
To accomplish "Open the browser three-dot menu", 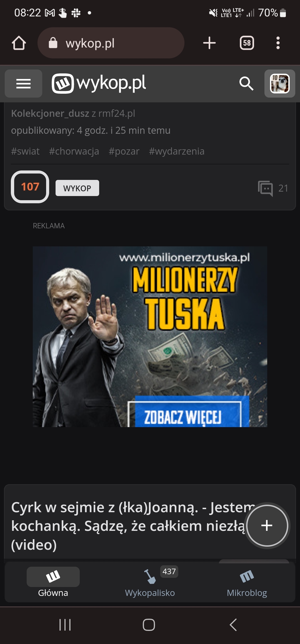I will (278, 43).
